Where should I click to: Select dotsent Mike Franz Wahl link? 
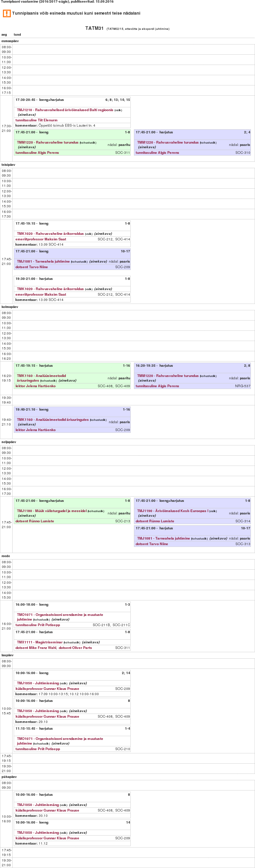[36, 647]
